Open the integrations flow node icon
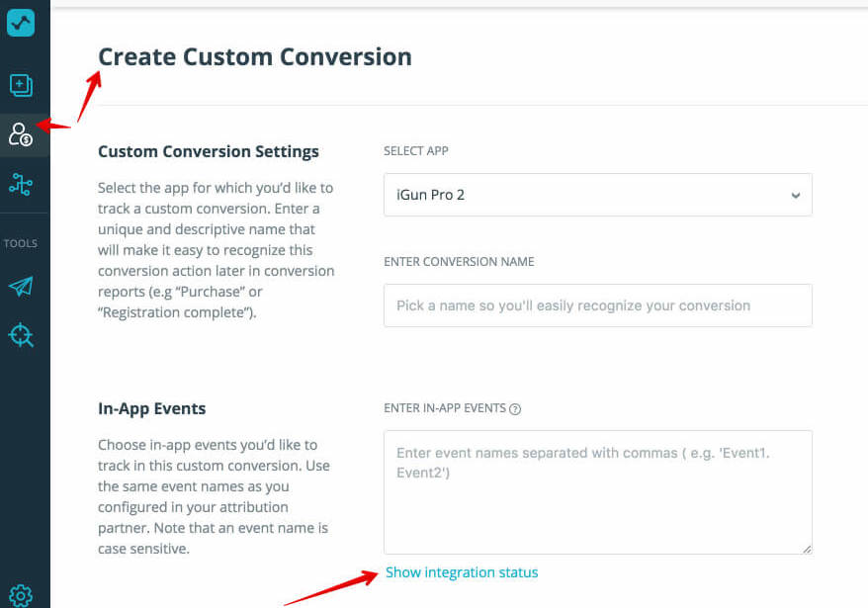This screenshot has height=608, width=868. coord(22,184)
